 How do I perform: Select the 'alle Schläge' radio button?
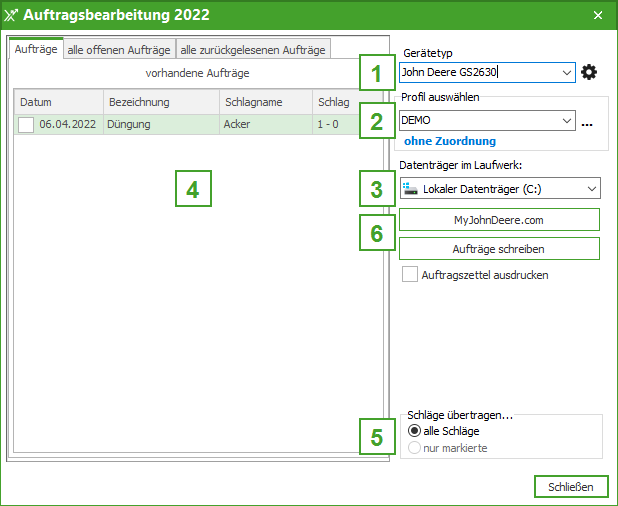click(x=415, y=431)
